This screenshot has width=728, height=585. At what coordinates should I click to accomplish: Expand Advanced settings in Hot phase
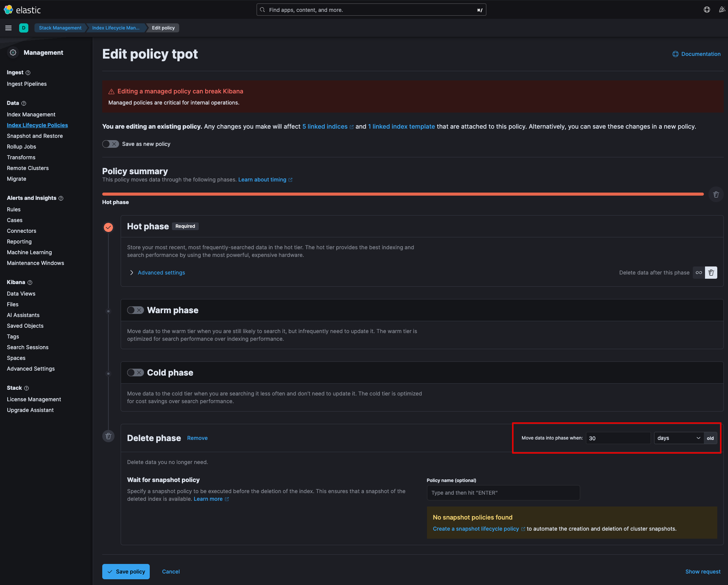point(161,273)
